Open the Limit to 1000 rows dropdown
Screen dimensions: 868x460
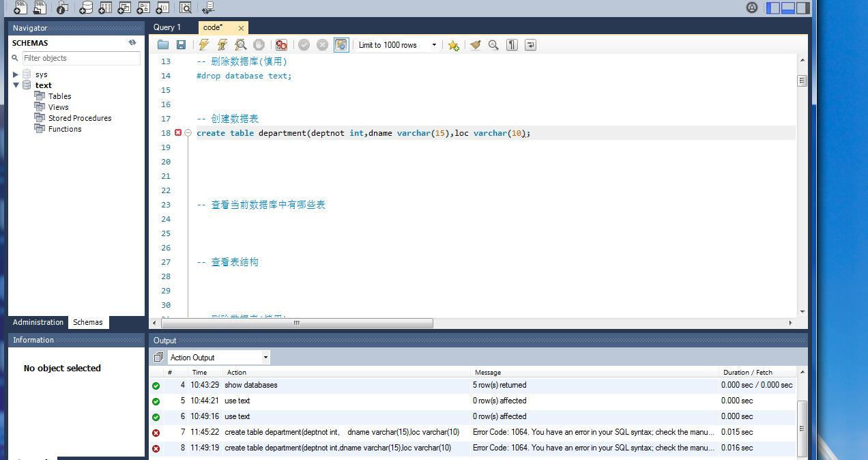click(398, 45)
